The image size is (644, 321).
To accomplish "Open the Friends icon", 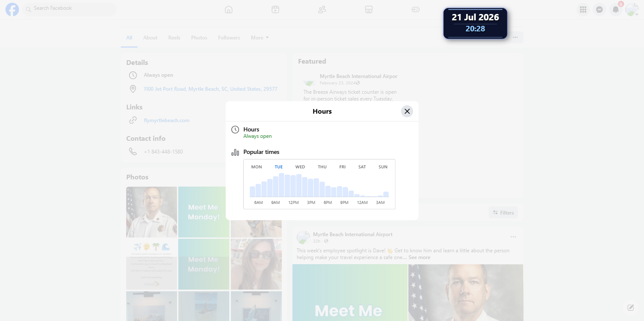I will (x=322, y=9).
